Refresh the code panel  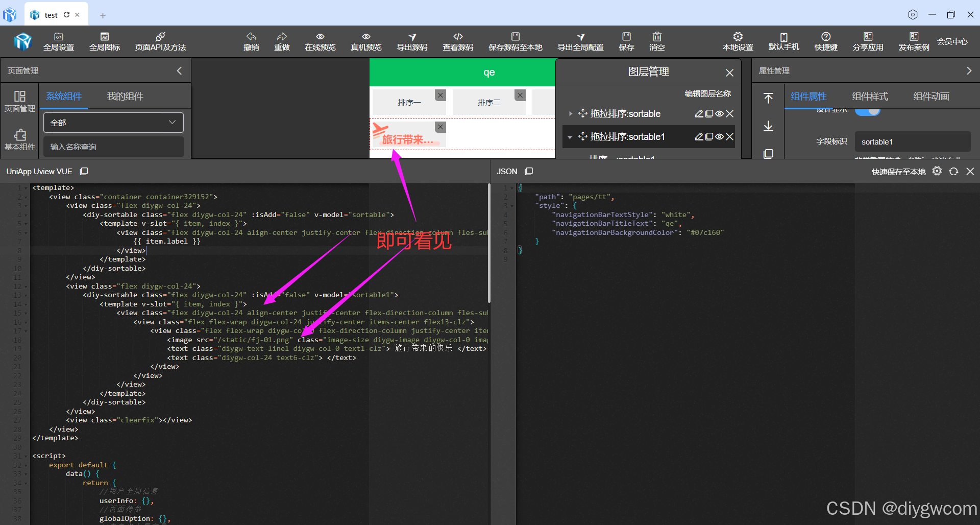click(953, 171)
